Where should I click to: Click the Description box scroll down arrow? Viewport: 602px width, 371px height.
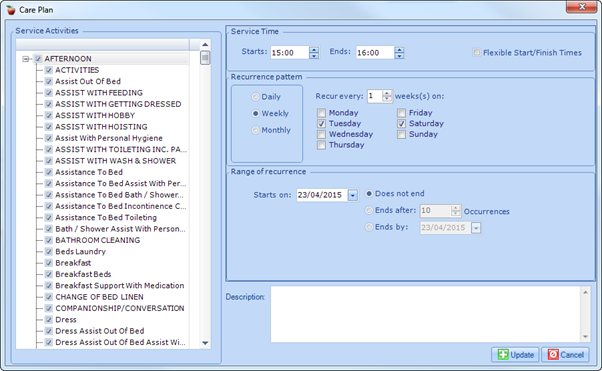pos(585,336)
